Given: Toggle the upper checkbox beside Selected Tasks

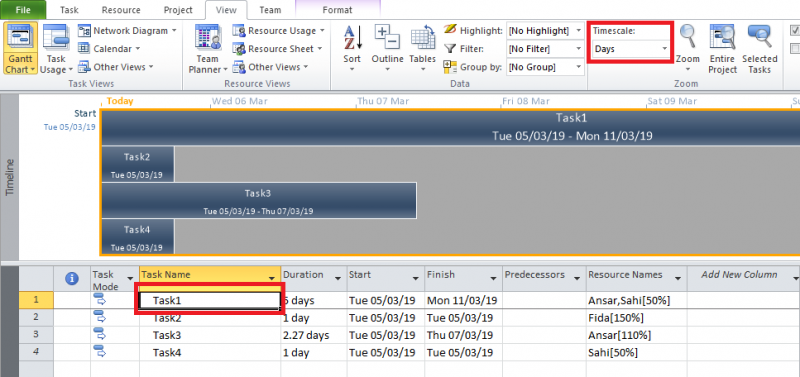Looking at the screenshot, I should coord(795,30).
